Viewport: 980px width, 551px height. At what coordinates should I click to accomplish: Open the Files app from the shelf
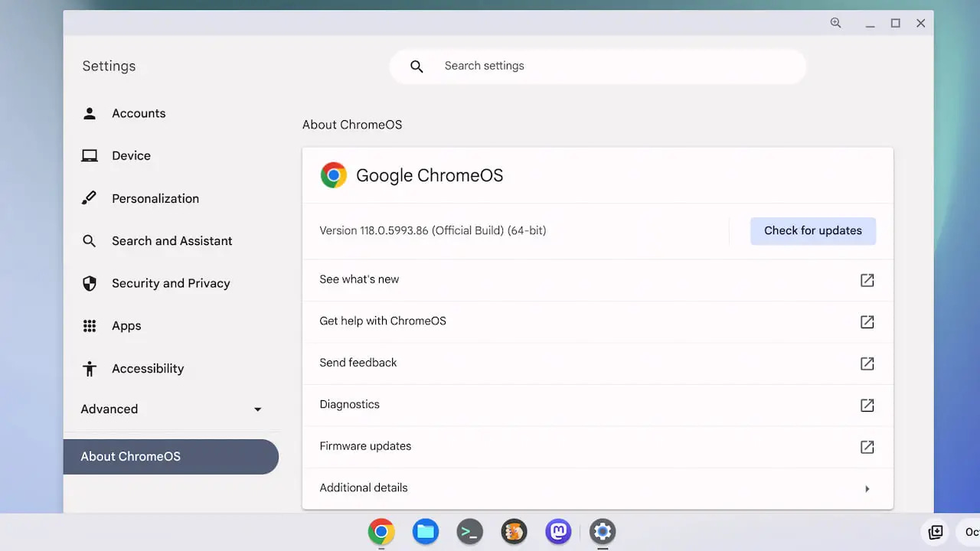pyautogui.click(x=426, y=531)
